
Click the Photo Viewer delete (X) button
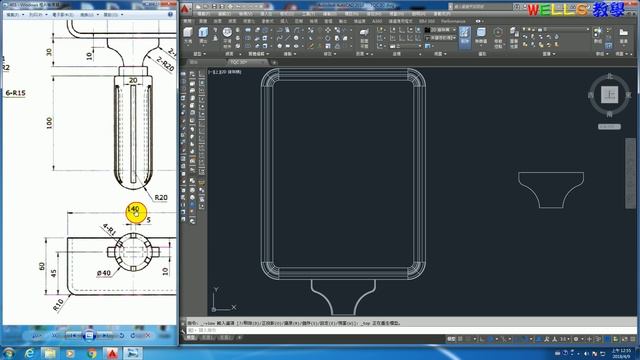[x=148, y=336]
